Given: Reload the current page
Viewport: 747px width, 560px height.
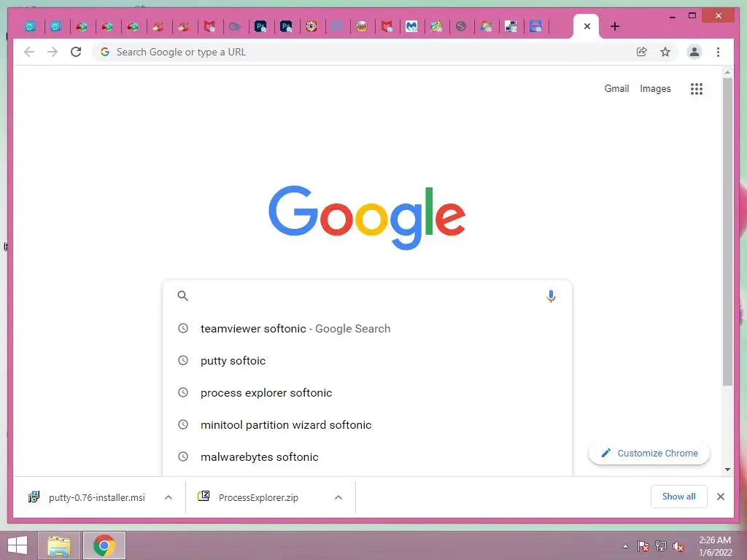Looking at the screenshot, I should [x=76, y=52].
